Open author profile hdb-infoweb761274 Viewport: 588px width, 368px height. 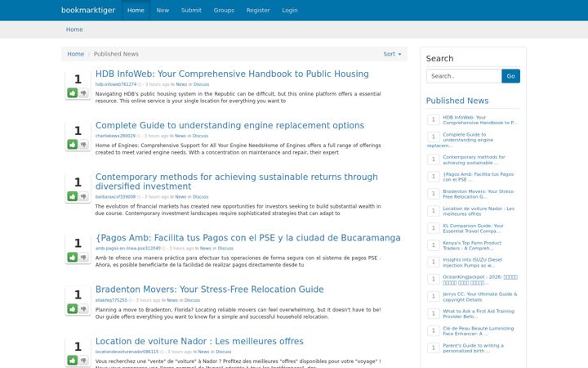[x=116, y=84]
